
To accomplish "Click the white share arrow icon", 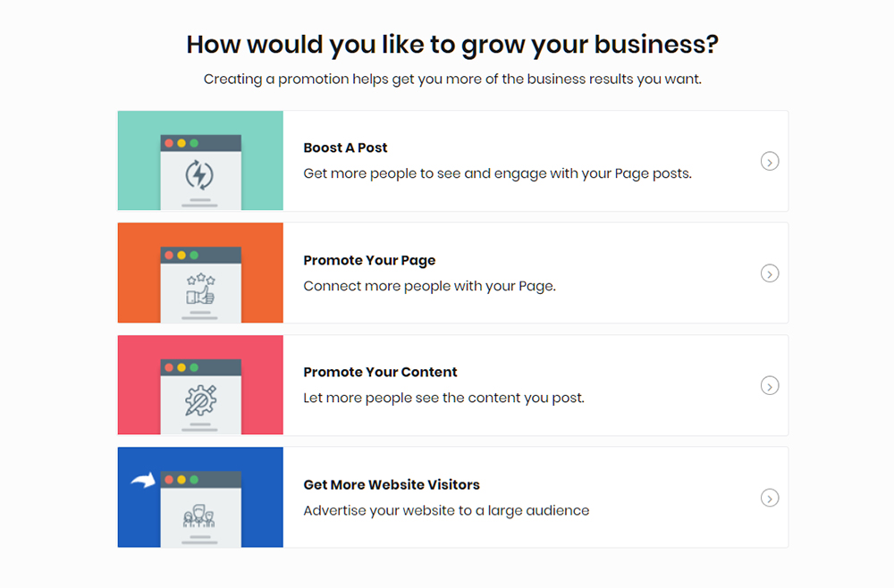I will [x=142, y=481].
